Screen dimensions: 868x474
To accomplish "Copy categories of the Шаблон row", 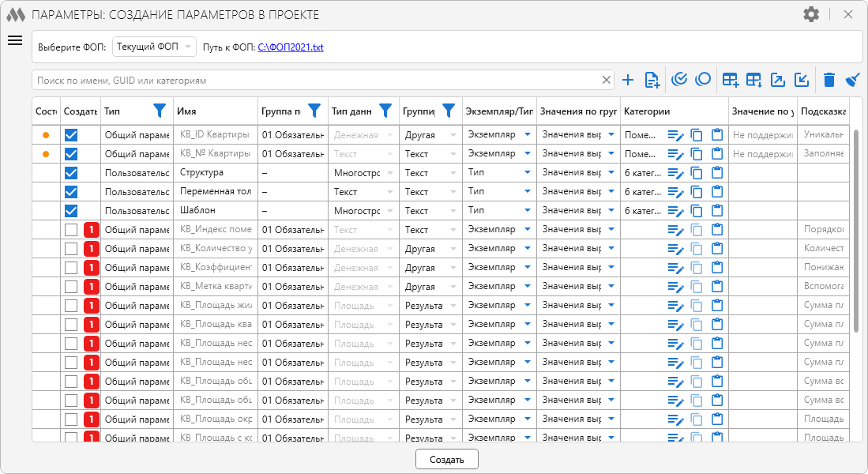I will (x=696, y=211).
